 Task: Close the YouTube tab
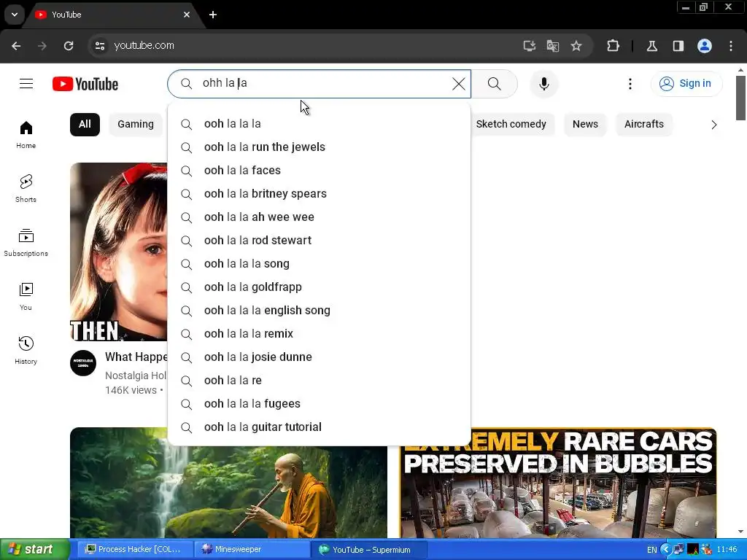click(187, 15)
